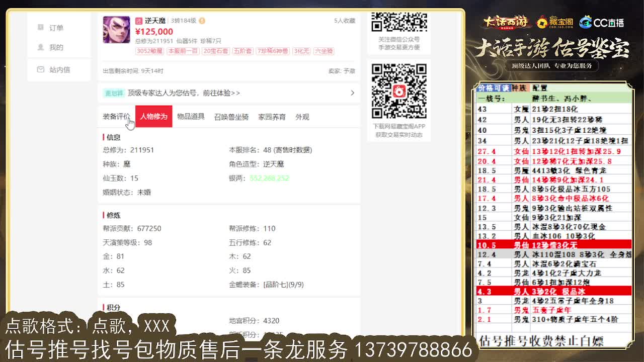The height and width of the screenshot is (362, 644).
Task: Click red app icon inside 藏宝阁APP QR code
Action: tap(399, 90)
